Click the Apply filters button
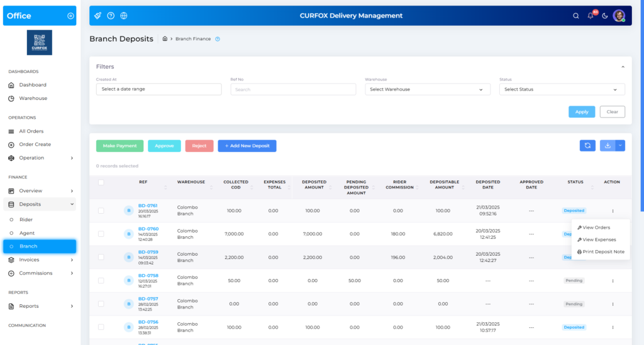The image size is (644, 345). (x=582, y=112)
